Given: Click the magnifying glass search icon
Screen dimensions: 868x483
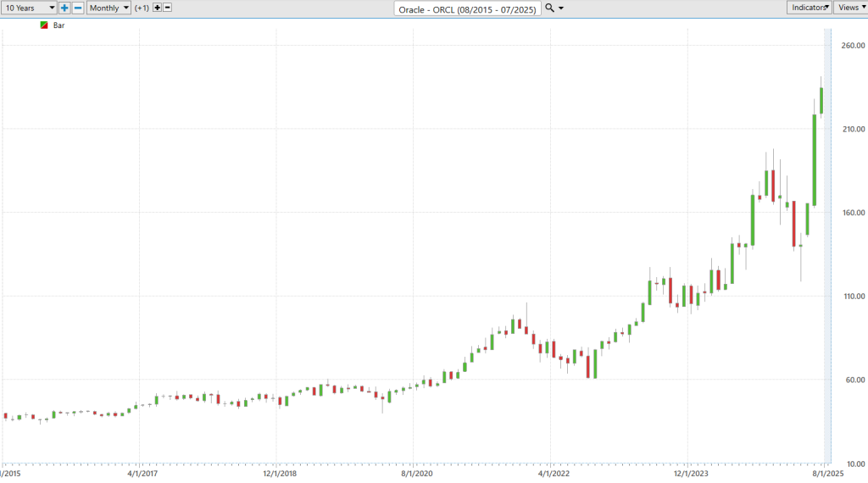Looking at the screenshot, I should (549, 8).
